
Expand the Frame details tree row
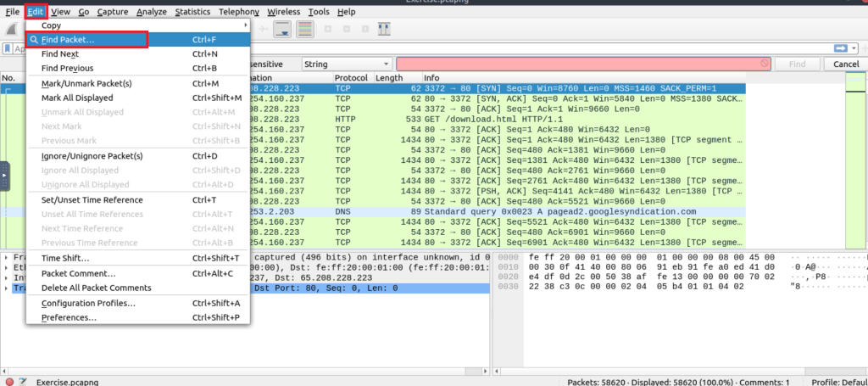[8, 258]
